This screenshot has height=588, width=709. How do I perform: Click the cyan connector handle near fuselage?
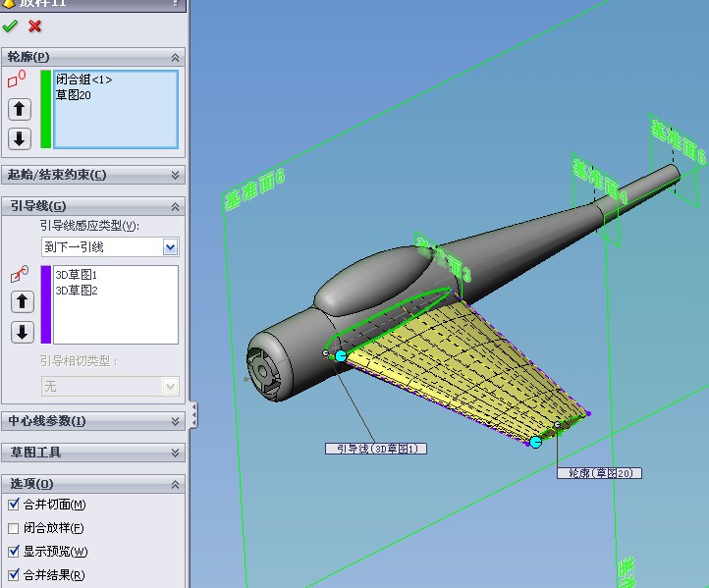(341, 356)
